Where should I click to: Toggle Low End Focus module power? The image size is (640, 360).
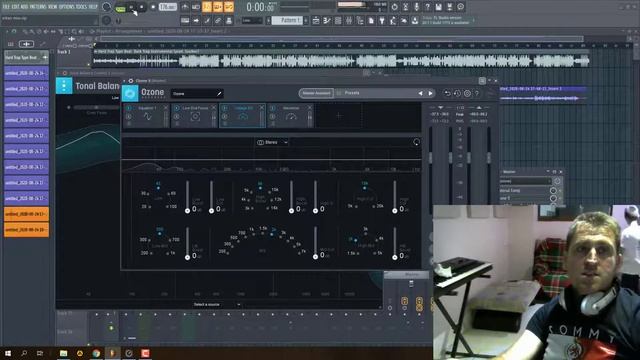pyautogui.click(x=177, y=108)
